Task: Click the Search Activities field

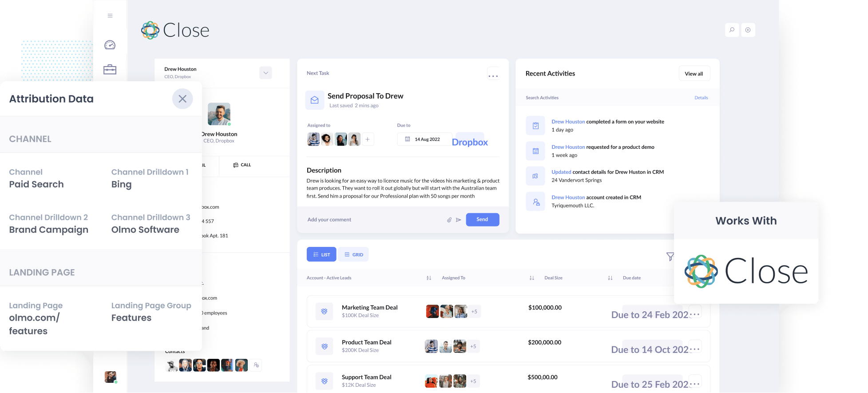Action: pos(542,98)
